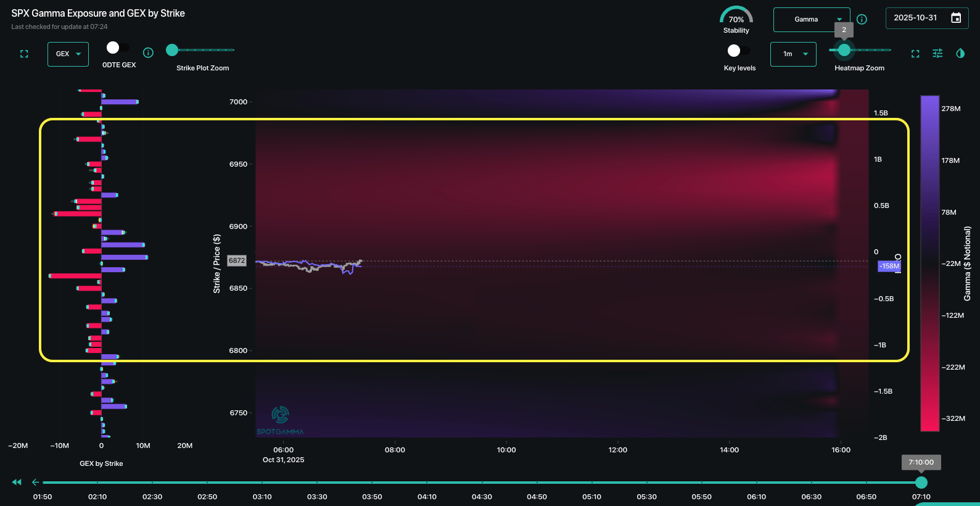Screen dimensions: 980x506
Task: Click the rewind double-arrow icon
Action: point(17,482)
